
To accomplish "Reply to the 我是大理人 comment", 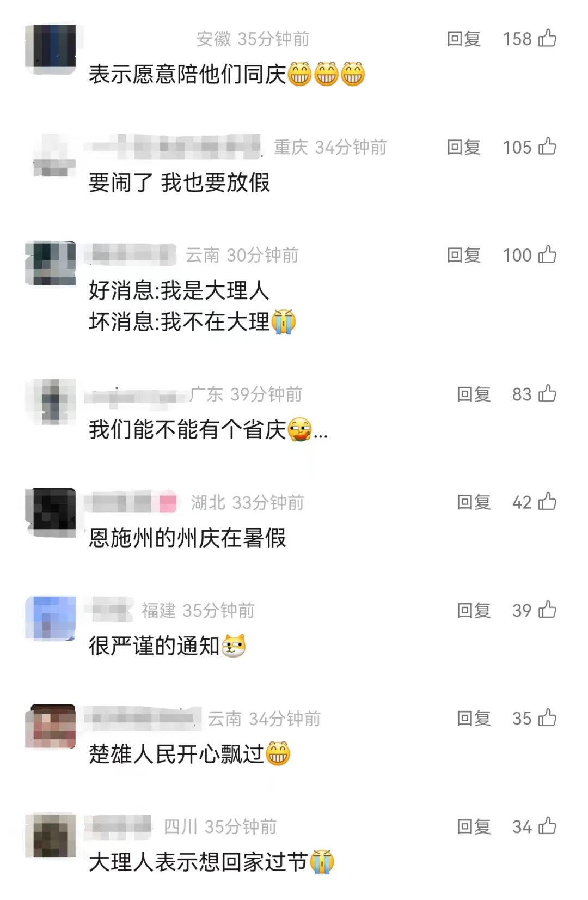I will point(463,255).
